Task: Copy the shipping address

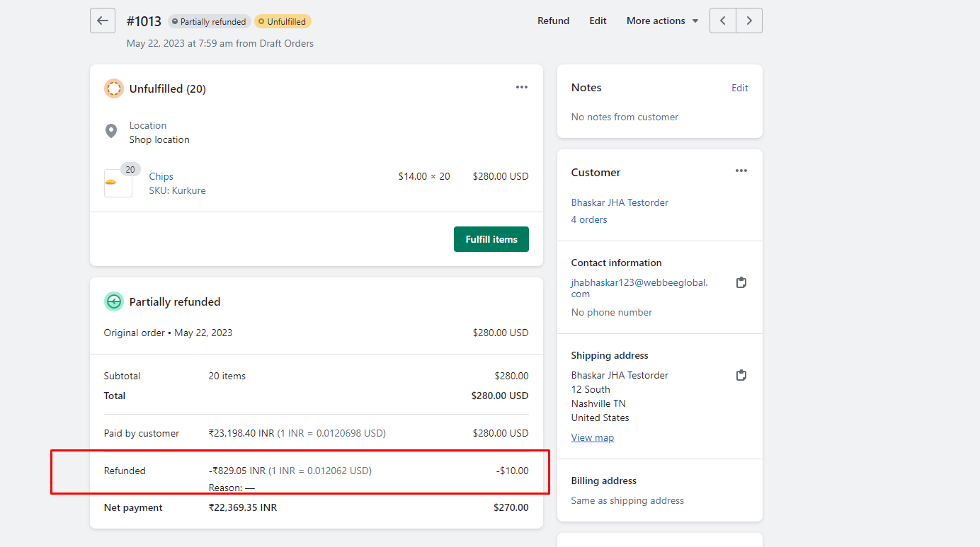Action: [x=741, y=375]
